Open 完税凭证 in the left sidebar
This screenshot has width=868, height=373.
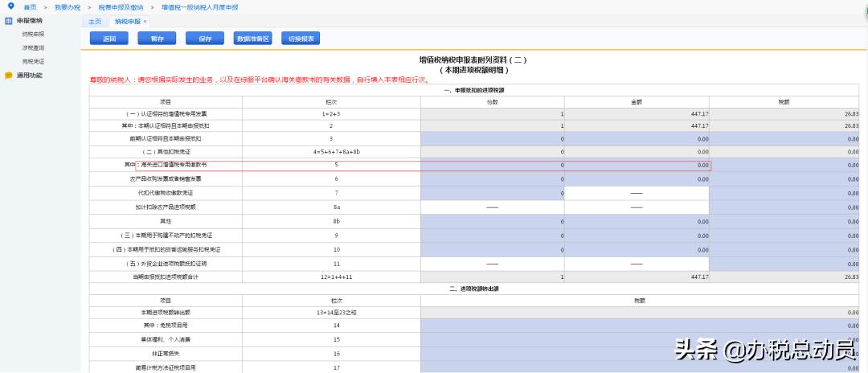pyautogui.click(x=33, y=61)
